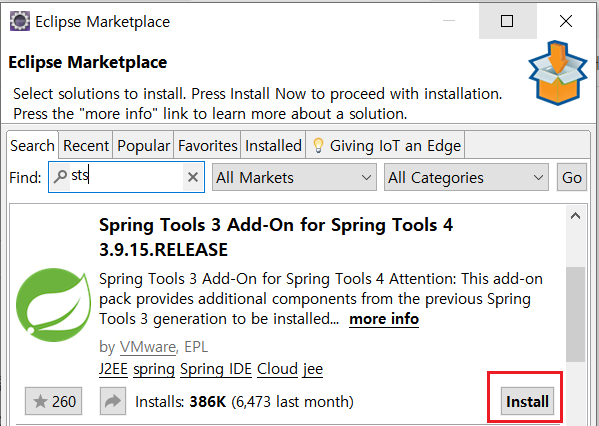Click the lowercase spring tag link
Image resolution: width=599 pixels, height=426 pixels.
(x=154, y=369)
